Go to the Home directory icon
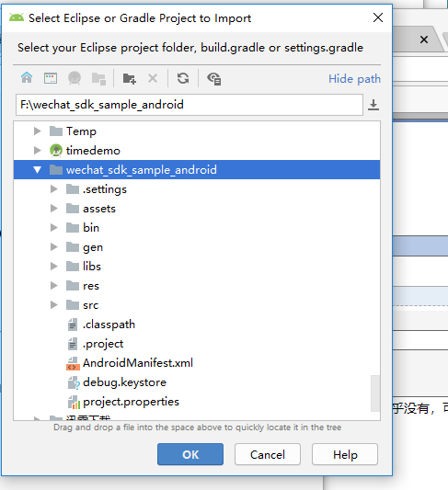Viewport: 448px width, 490px height. click(27, 78)
